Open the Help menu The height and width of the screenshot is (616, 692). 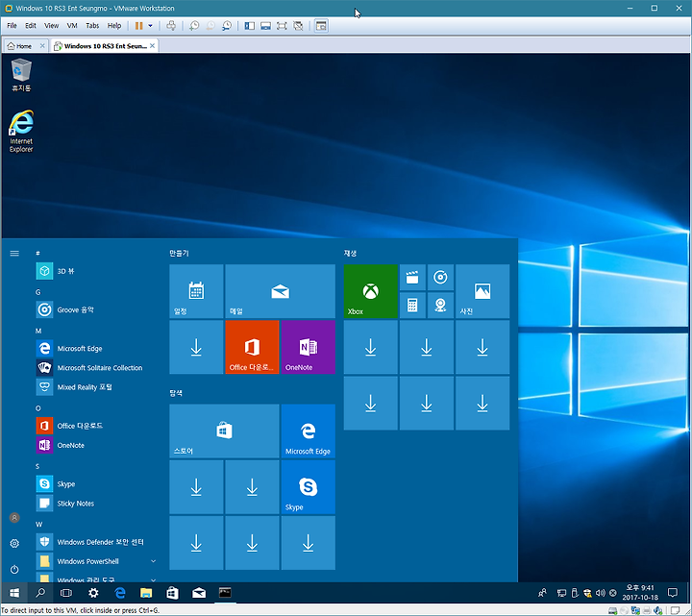[x=114, y=26]
